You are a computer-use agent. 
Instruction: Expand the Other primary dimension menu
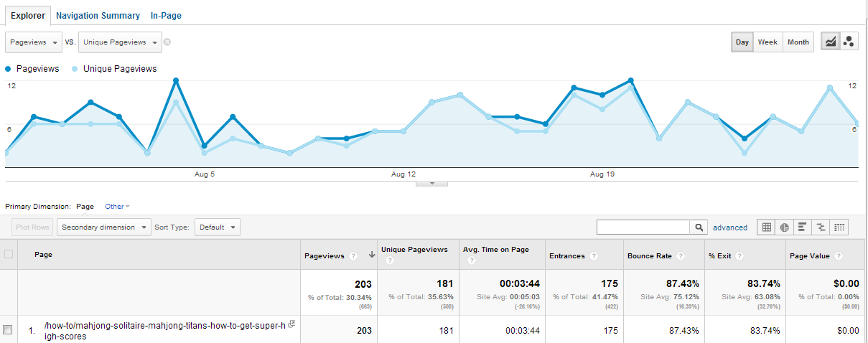pyautogui.click(x=117, y=207)
